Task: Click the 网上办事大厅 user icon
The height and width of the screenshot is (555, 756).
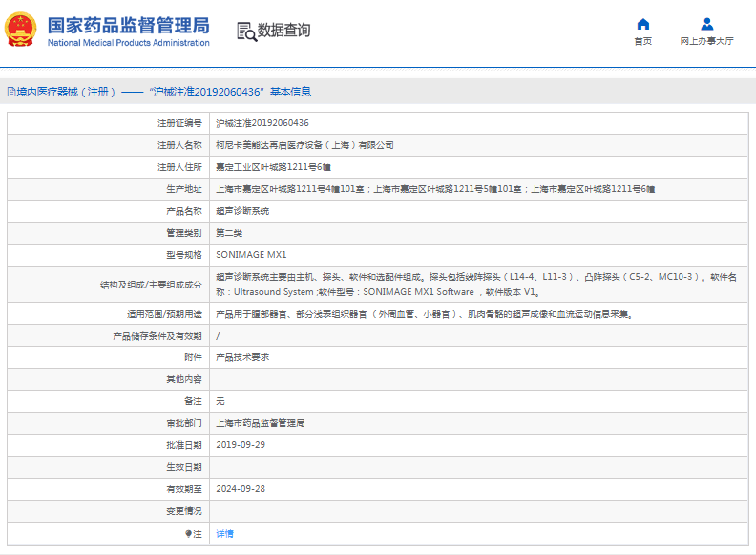Action: [706, 24]
